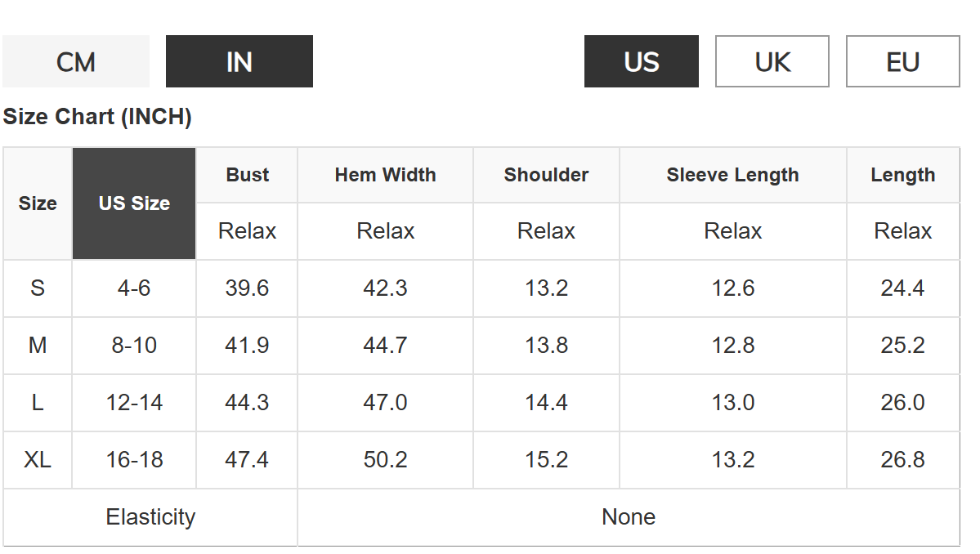
Task: Click the Size column header
Action: [x=38, y=203]
